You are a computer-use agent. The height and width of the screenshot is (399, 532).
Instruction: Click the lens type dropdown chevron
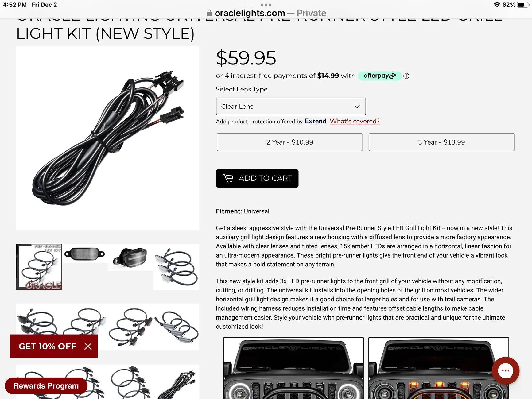357,107
